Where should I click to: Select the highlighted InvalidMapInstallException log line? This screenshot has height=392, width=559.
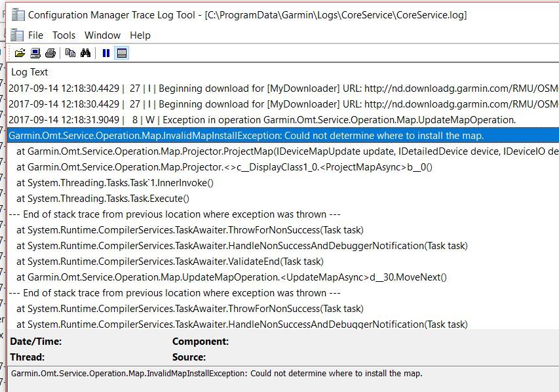tap(283, 136)
